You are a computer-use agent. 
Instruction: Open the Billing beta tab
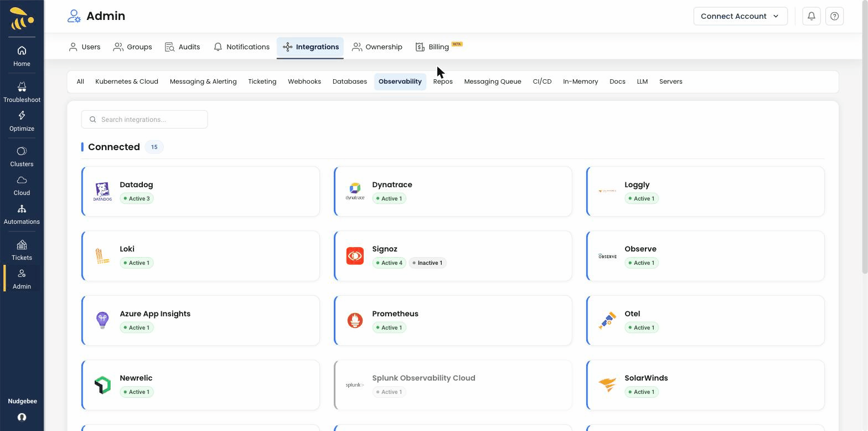pyautogui.click(x=438, y=47)
